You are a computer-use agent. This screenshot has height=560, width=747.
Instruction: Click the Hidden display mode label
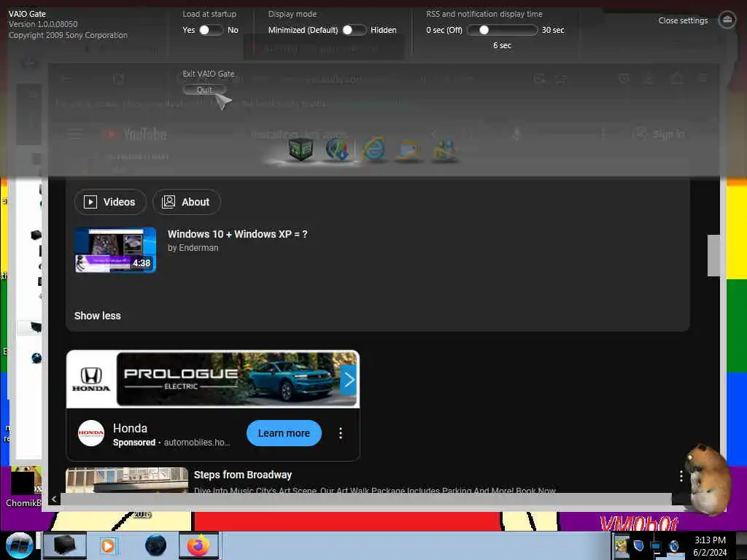pos(384,30)
